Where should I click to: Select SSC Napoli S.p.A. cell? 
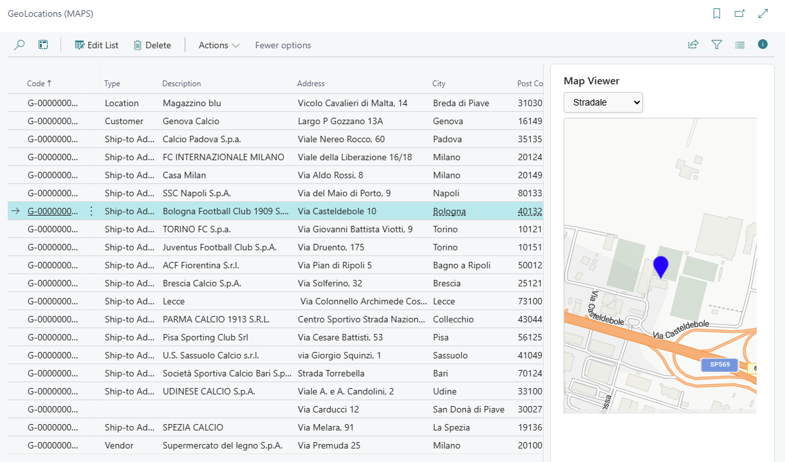(x=197, y=193)
